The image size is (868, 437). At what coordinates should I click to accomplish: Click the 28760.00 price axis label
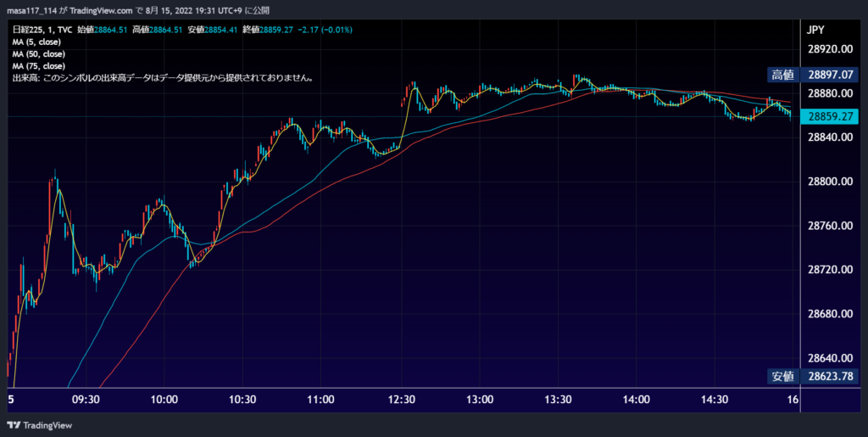point(830,226)
